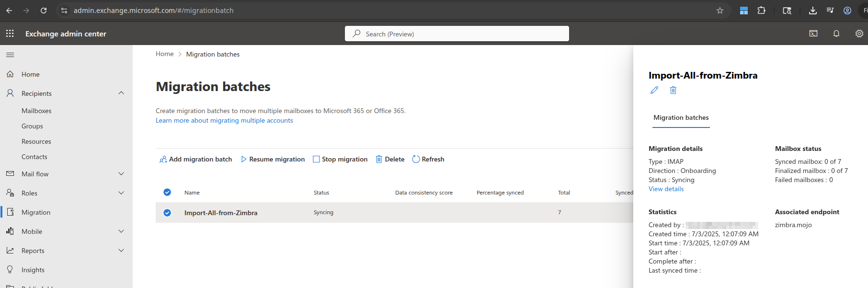The image size is (868, 288).
Task: Open site information icon in address bar
Action: (x=64, y=11)
